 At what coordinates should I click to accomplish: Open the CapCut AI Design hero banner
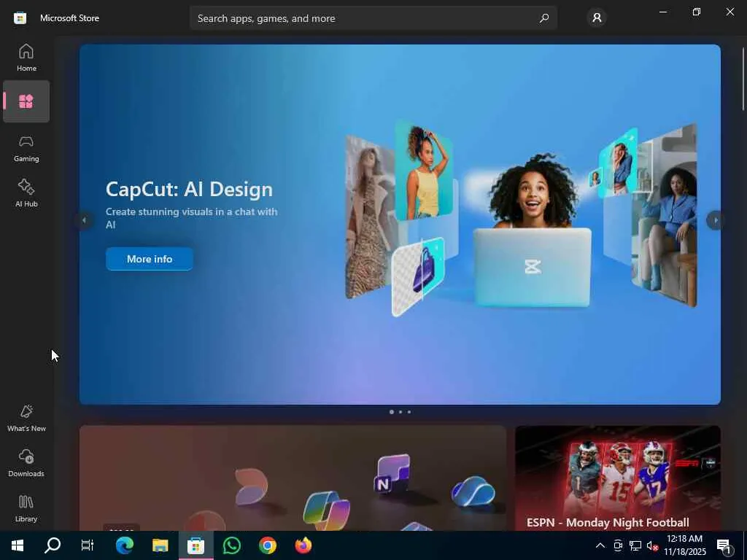point(400,225)
